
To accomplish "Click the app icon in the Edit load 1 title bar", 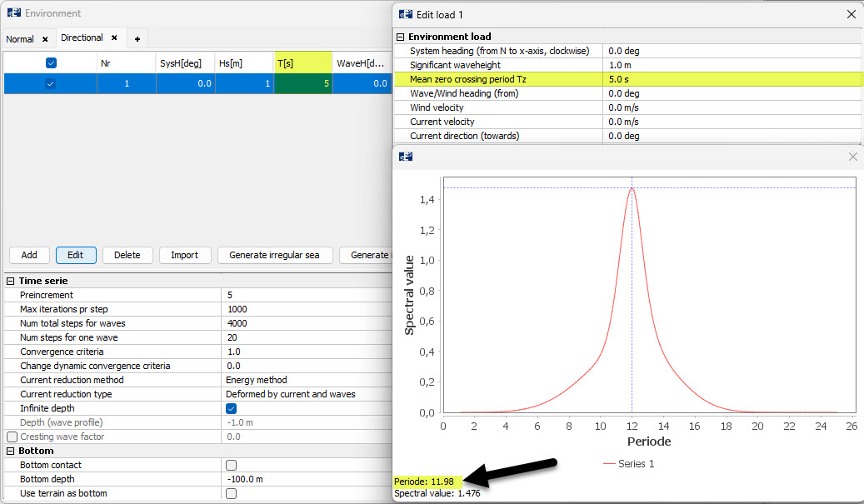I will coord(405,13).
